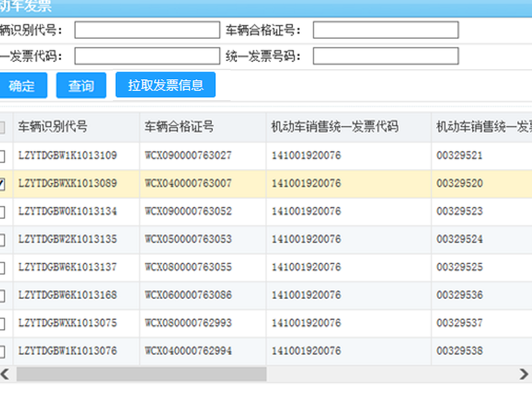Select invoice number cell 00329538
Screen dimensions: 532x413
459,351
